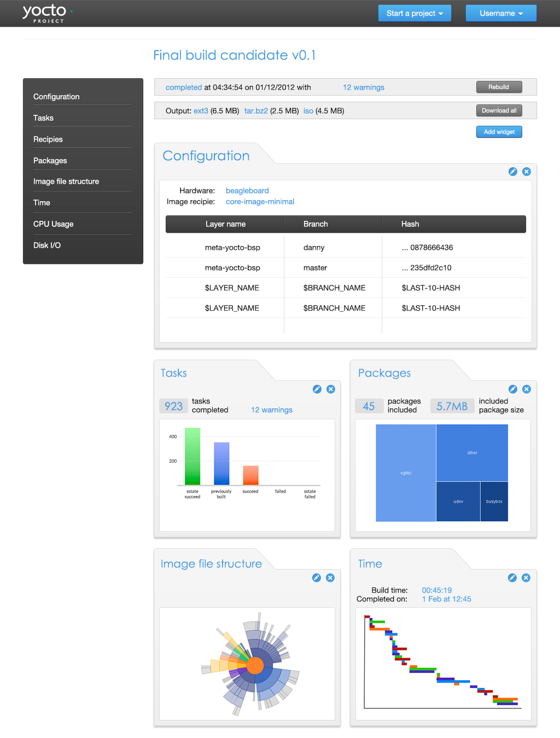Close the Image file structure widget

pyautogui.click(x=330, y=578)
